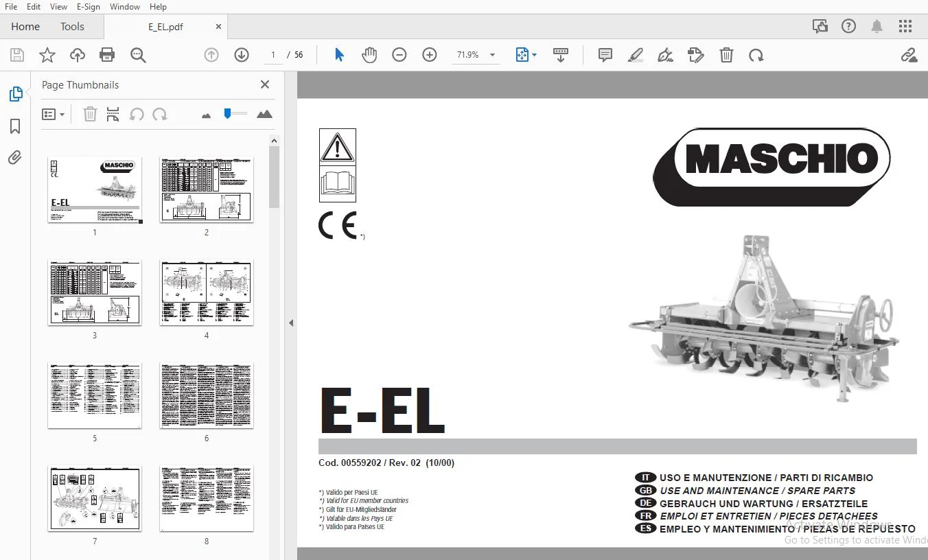Select the E_EL.pdf document tab
This screenshot has width=928, height=560.
(x=165, y=27)
